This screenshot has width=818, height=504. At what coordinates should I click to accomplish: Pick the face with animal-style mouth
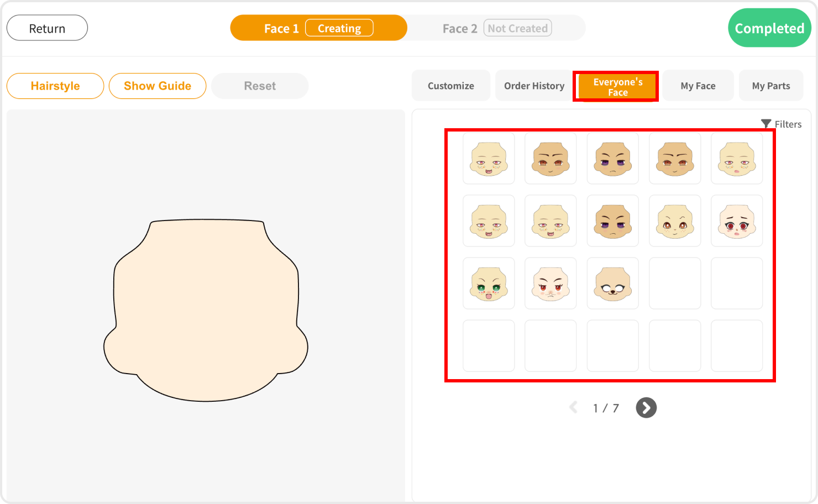tap(612, 283)
